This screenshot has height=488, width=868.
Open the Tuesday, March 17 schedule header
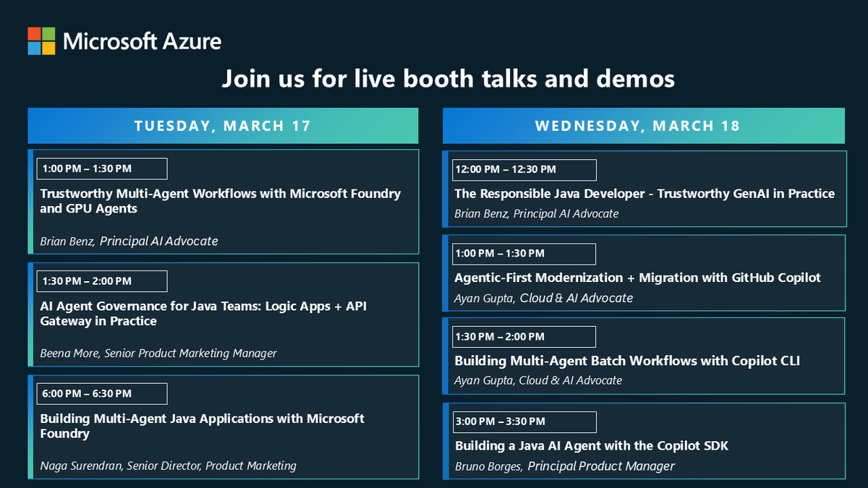click(223, 125)
